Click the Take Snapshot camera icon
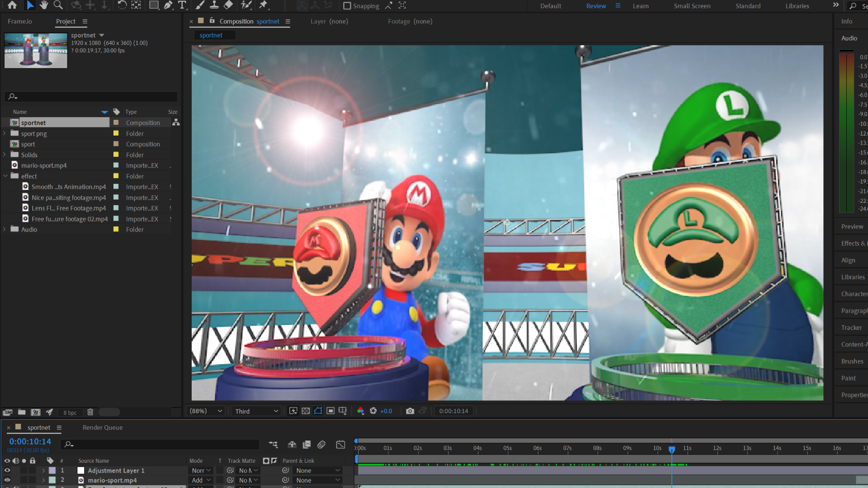Image resolution: width=868 pixels, height=488 pixels. [410, 411]
